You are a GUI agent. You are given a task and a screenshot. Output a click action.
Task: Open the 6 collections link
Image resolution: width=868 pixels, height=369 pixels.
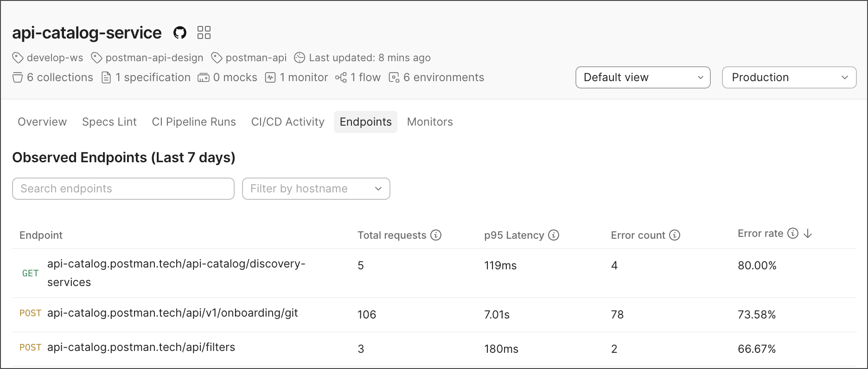click(x=60, y=77)
